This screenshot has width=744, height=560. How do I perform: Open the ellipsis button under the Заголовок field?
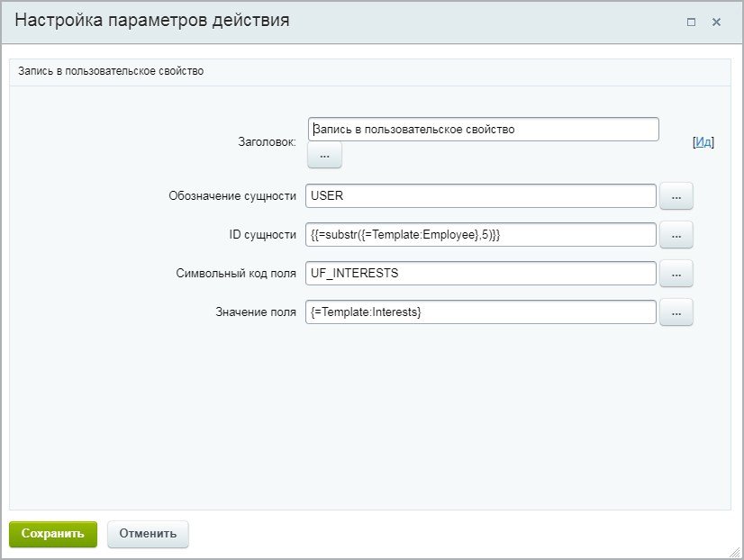point(324,156)
